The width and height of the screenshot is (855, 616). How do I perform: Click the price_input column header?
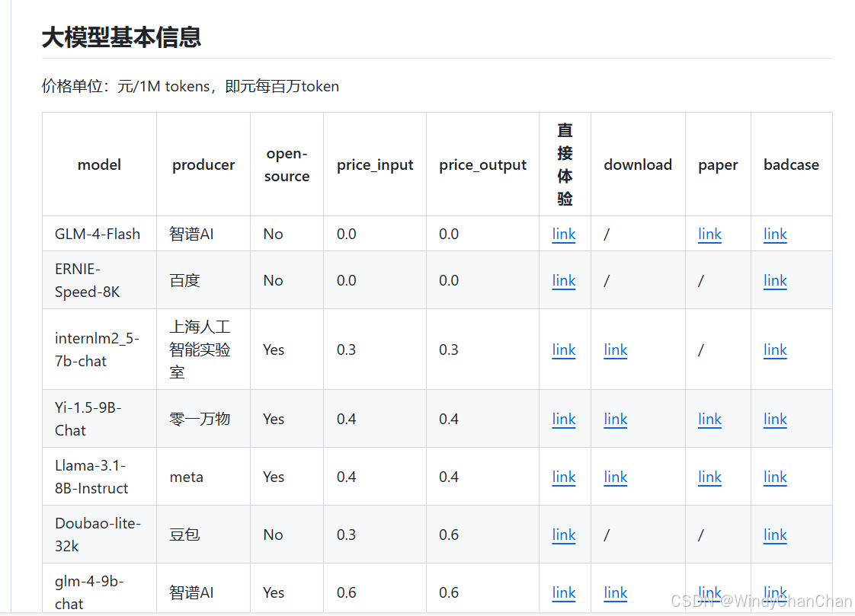tap(375, 165)
